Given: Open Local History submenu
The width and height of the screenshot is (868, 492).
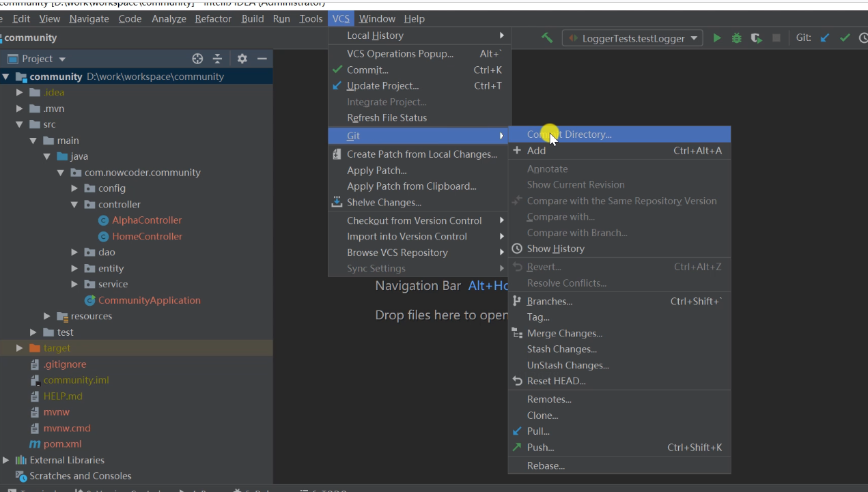Looking at the screenshot, I should click(419, 35).
